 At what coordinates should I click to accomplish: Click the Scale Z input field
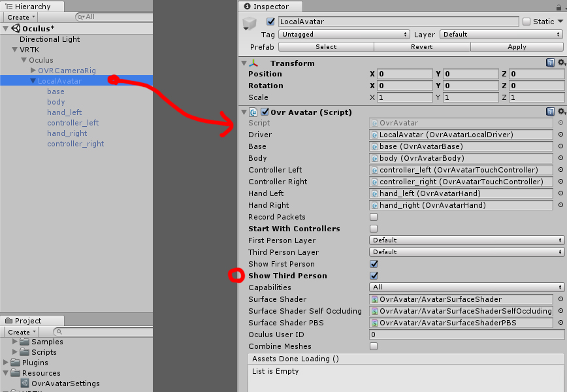tap(537, 97)
